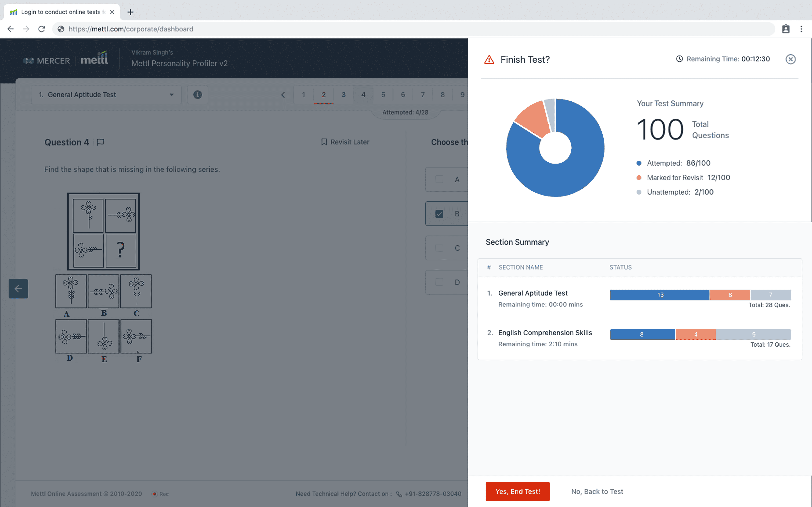Image resolution: width=812 pixels, height=507 pixels.
Task: Click the browser address bar
Action: (403, 29)
